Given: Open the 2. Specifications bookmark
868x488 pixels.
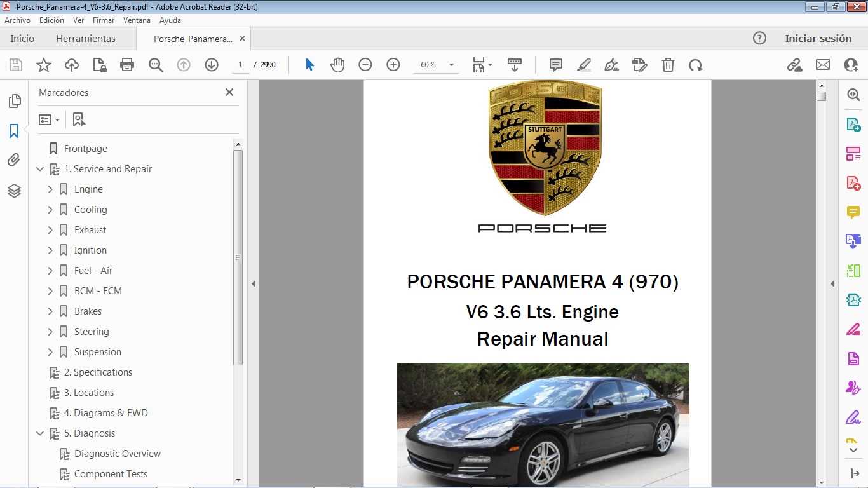Looking at the screenshot, I should [x=98, y=372].
